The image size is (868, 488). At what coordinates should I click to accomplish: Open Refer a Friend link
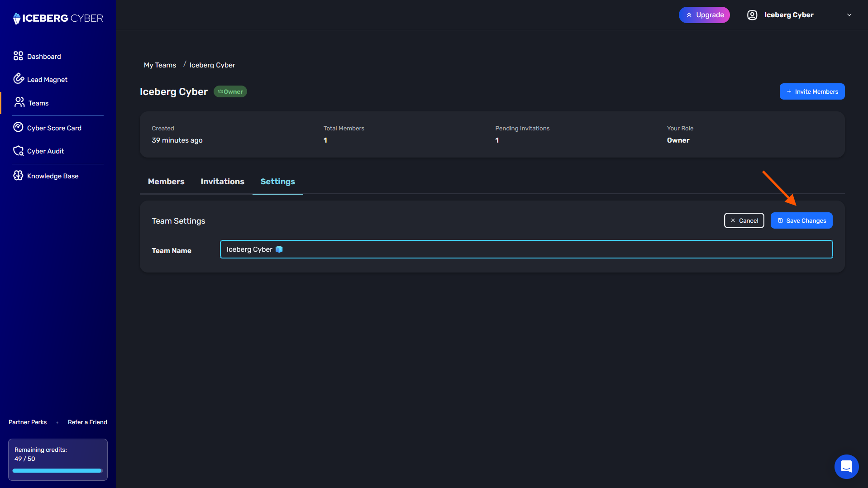coord(88,422)
